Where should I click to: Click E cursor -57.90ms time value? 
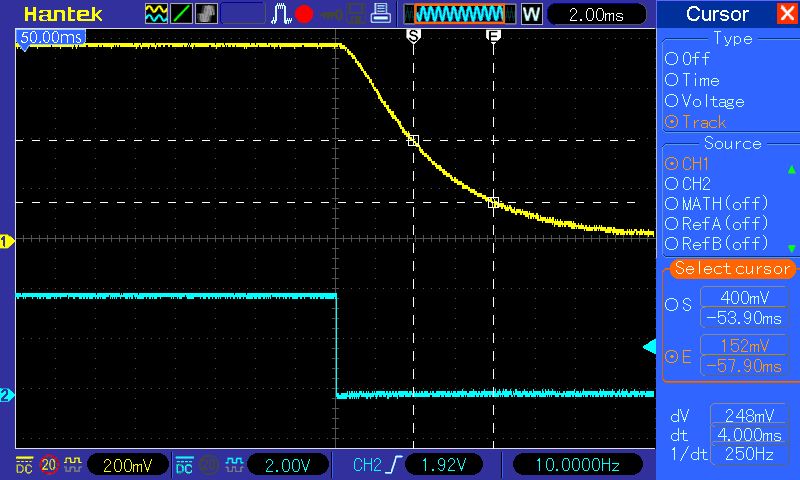click(744, 366)
